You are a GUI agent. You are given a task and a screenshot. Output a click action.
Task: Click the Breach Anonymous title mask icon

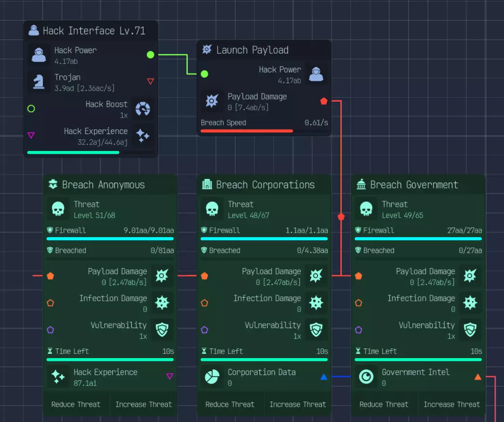[53, 184]
